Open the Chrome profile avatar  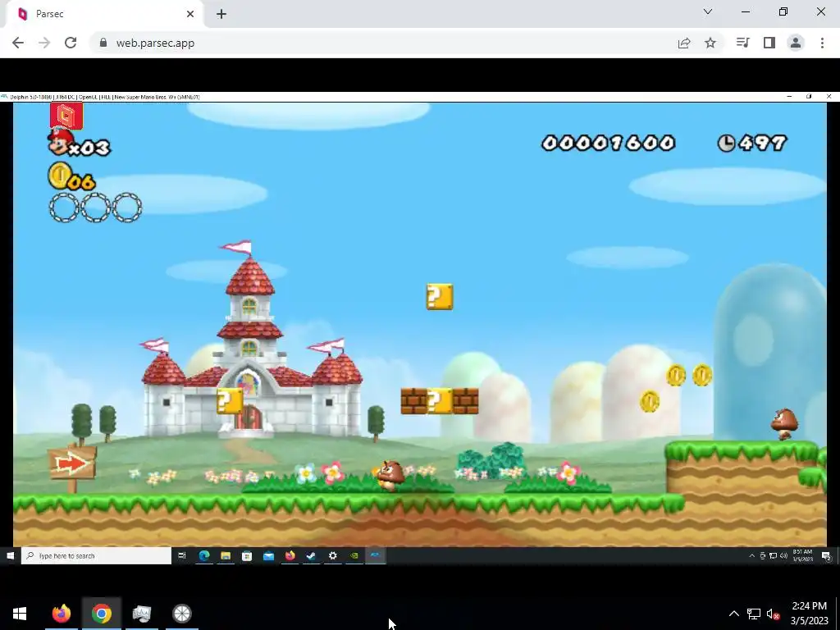pyautogui.click(x=796, y=43)
